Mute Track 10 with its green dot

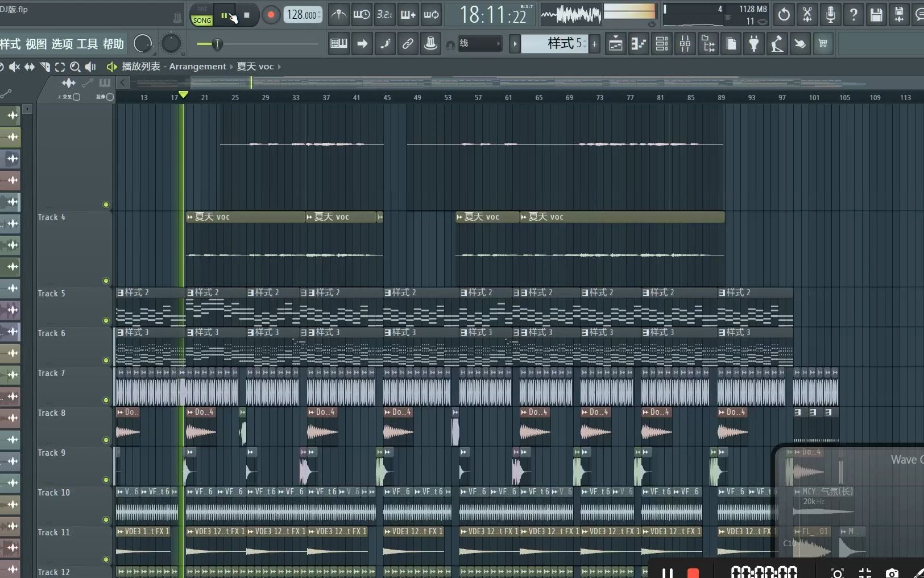tap(106, 519)
